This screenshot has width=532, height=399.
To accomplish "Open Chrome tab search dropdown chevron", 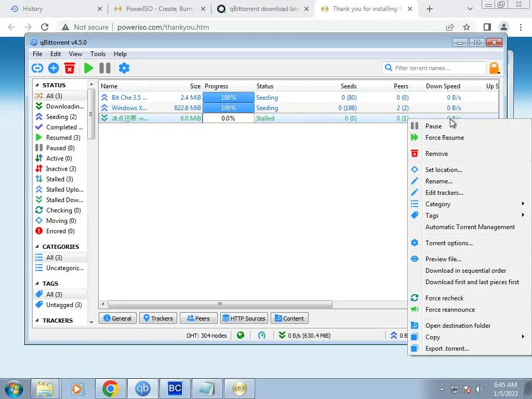I will tap(470, 9).
